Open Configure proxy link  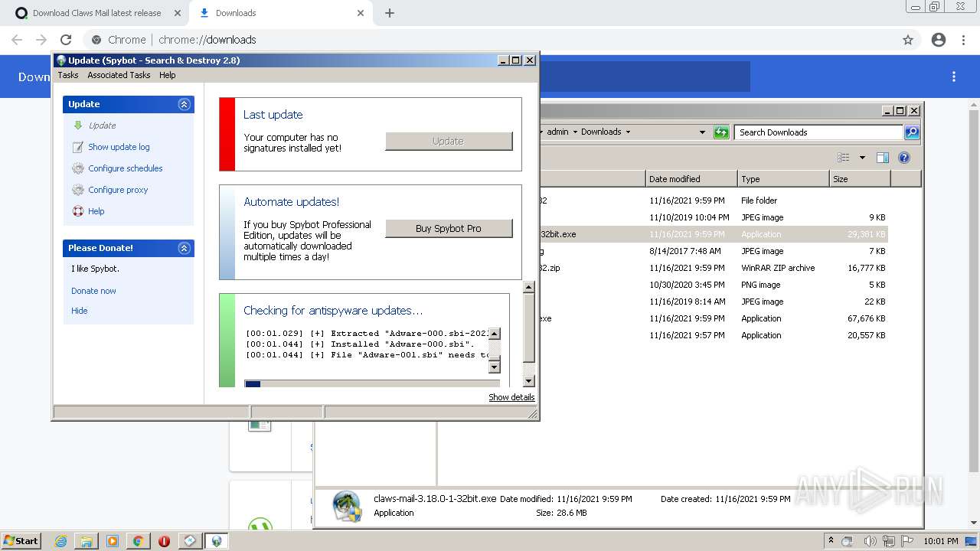[118, 190]
